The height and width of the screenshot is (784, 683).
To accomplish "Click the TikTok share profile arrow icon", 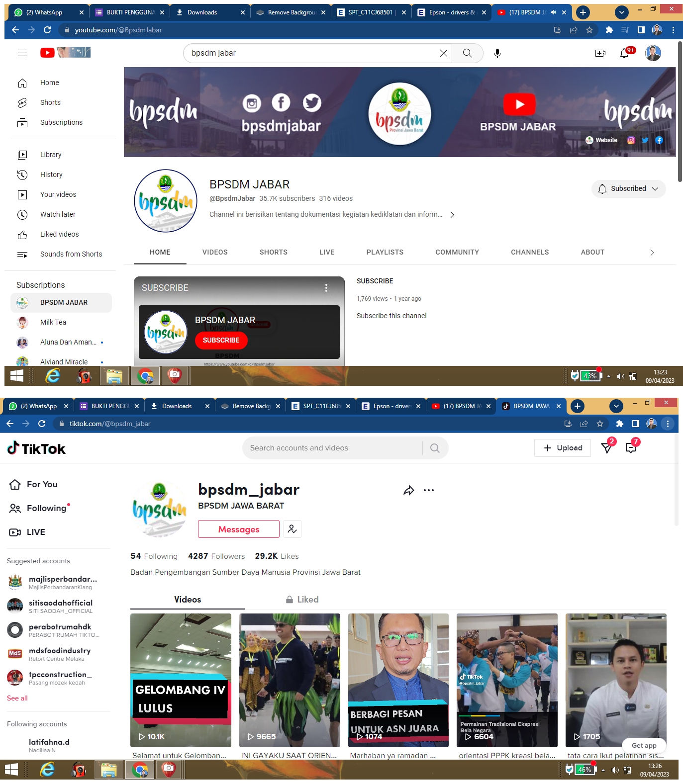I will 408,491.
